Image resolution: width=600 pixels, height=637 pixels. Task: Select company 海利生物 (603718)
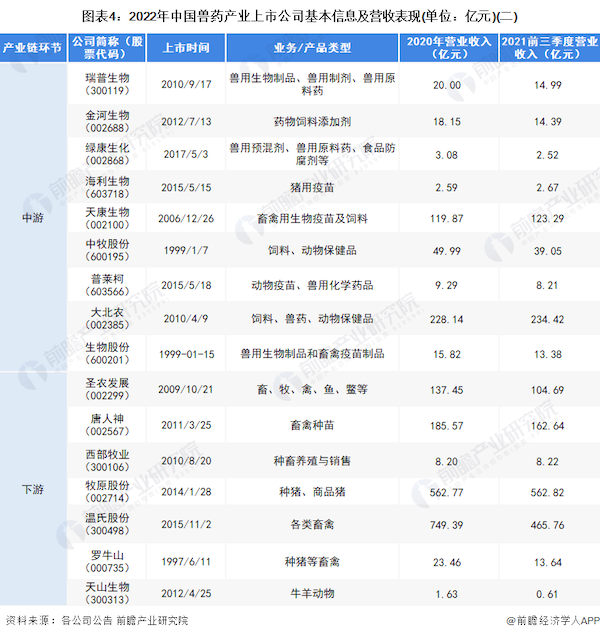107,187
